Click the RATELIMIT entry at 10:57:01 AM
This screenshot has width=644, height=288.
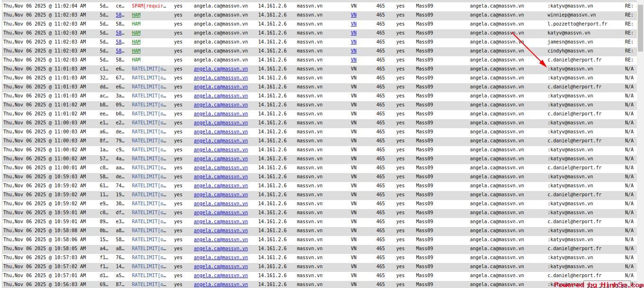149,276
